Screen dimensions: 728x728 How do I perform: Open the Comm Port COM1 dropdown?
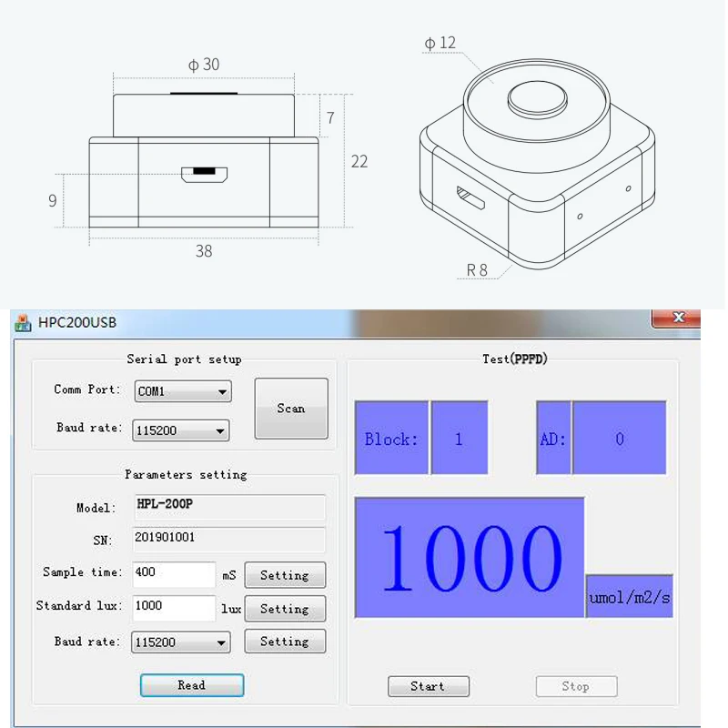pos(183,391)
